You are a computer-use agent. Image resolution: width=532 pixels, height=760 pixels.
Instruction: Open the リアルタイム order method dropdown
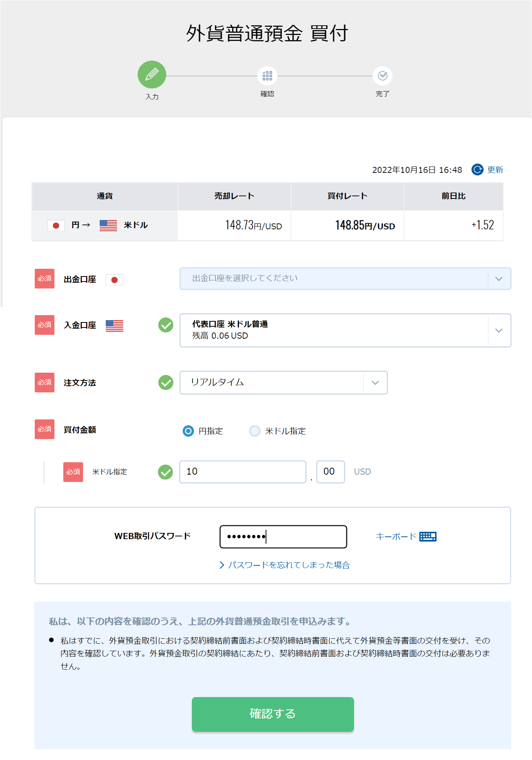(283, 382)
